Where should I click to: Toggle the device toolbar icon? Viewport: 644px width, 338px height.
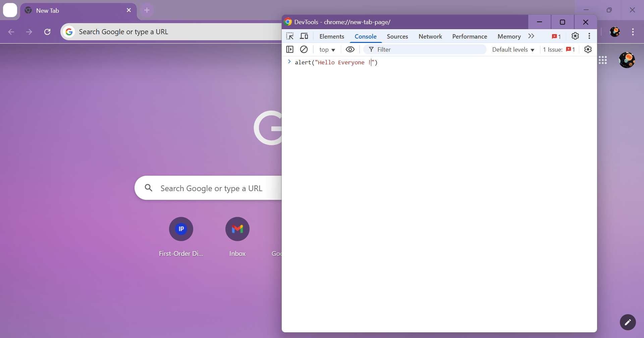pyautogui.click(x=304, y=36)
